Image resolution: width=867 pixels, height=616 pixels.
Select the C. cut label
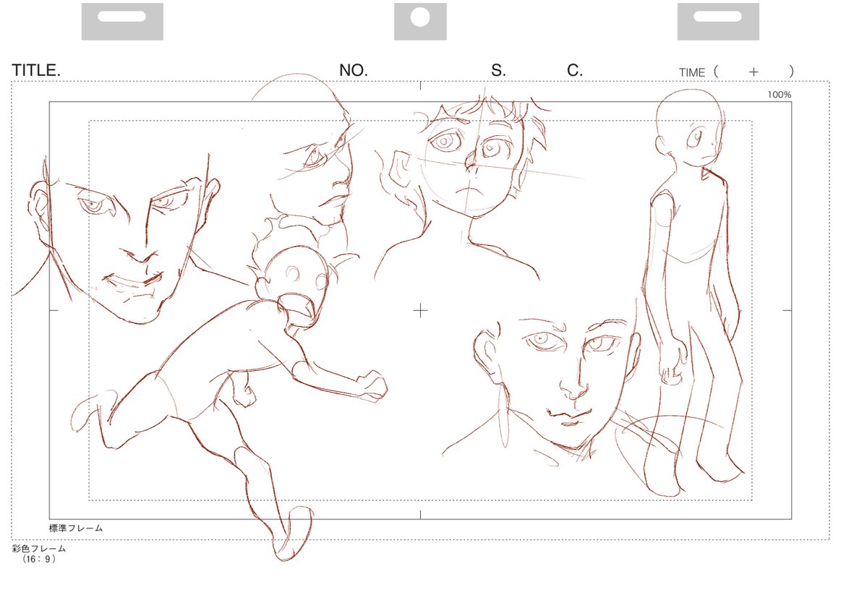(574, 70)
